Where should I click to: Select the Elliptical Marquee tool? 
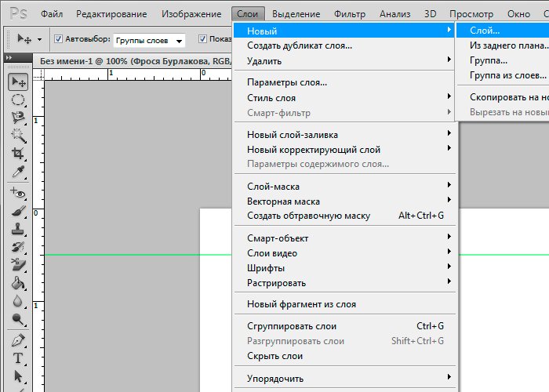[18, 100]
